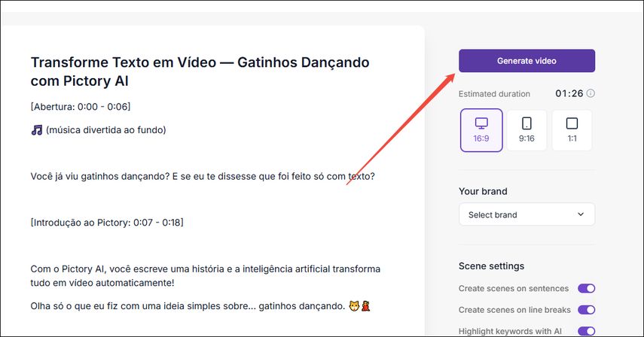Viewport: 644px width, 337px height.
Task: Click the paragraph starting "Com o Pictory AI"
Action: pyautogui.click(x=206, y=276)
